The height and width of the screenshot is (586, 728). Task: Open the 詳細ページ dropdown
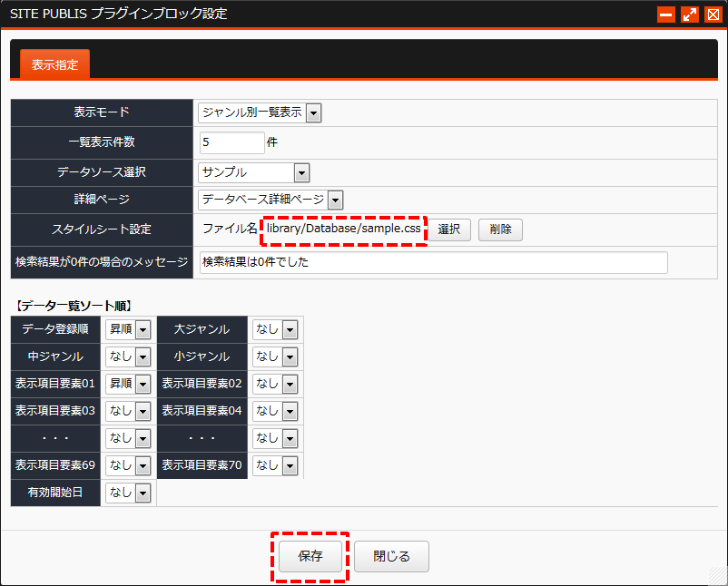271,200
